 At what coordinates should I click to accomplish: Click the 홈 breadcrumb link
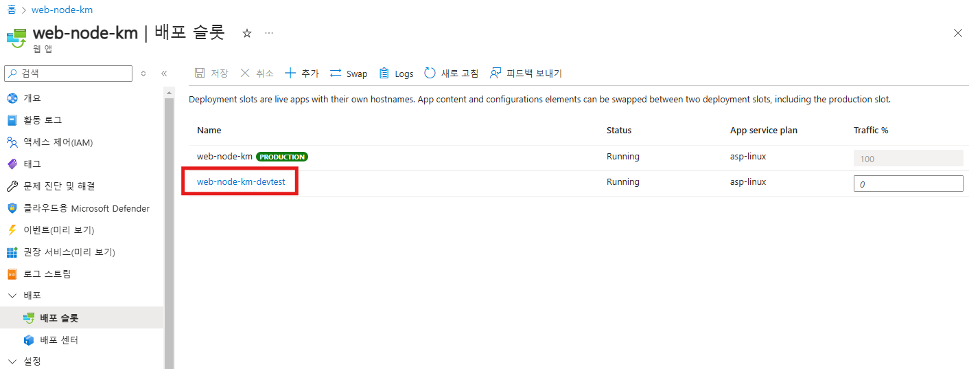(x=11, y=10)
